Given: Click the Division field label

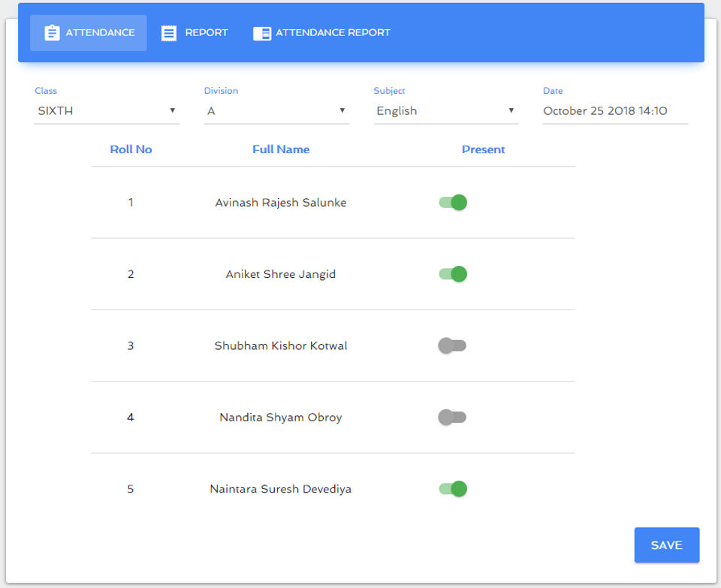Looking at the screenshot, I should (221, 91).
